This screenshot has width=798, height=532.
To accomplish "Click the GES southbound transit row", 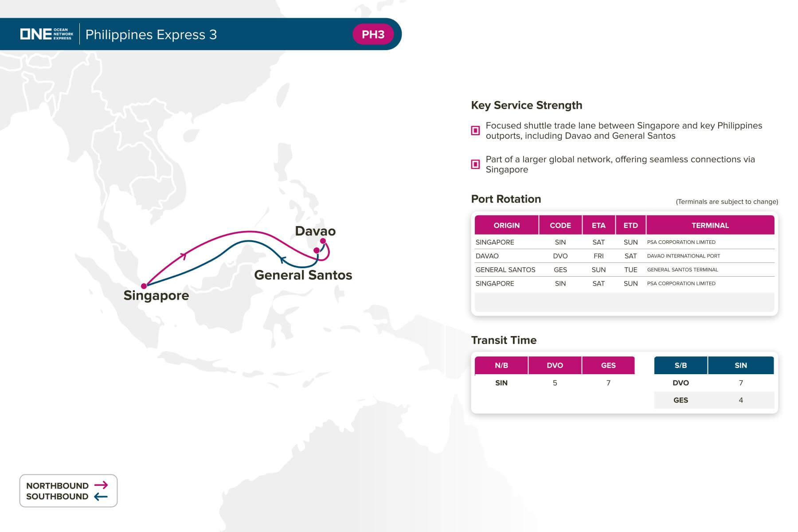I will pos(714,400).
